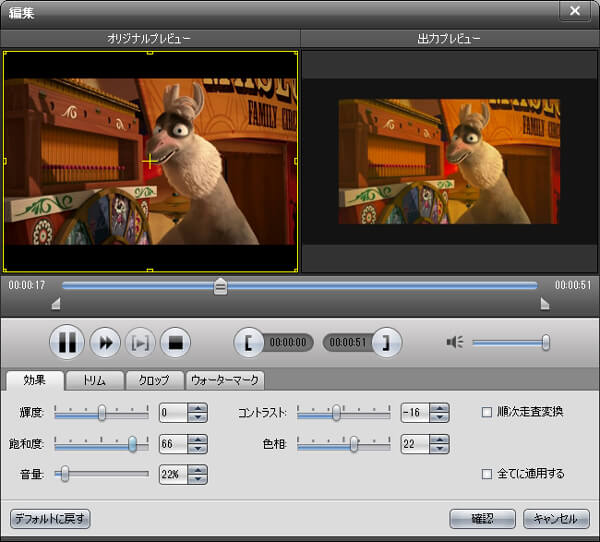Click the 輝度 brightness slider

click(101, 413)
